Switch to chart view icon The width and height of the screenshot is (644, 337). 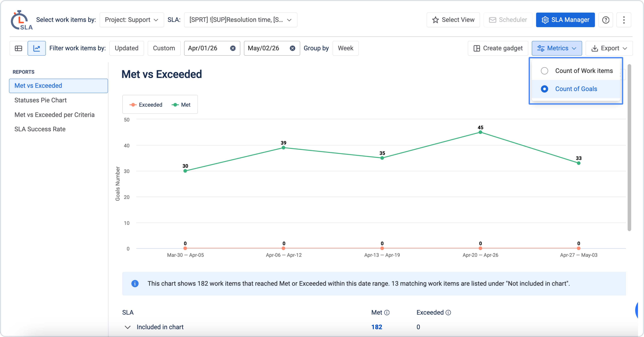pyautogui.click(x=37, y=48)
